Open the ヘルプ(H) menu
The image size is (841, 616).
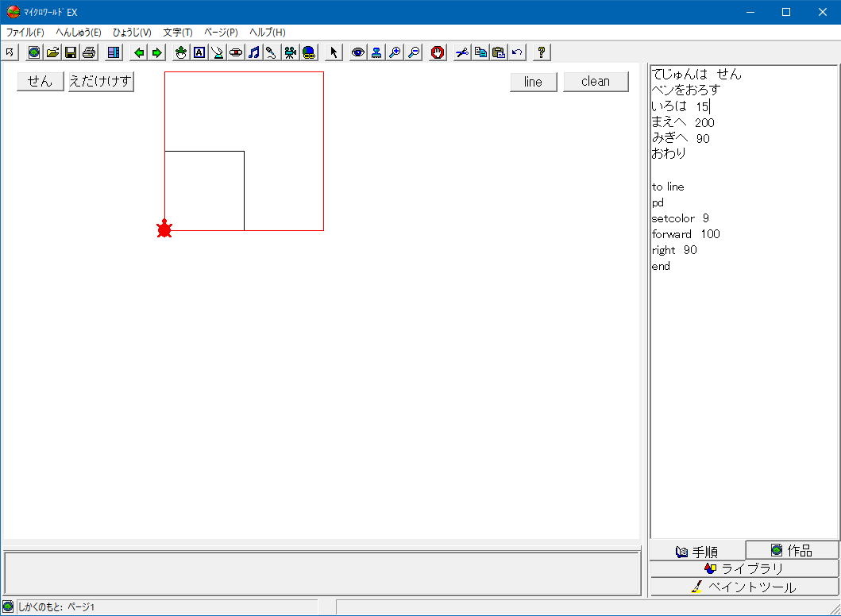(267, 33)
